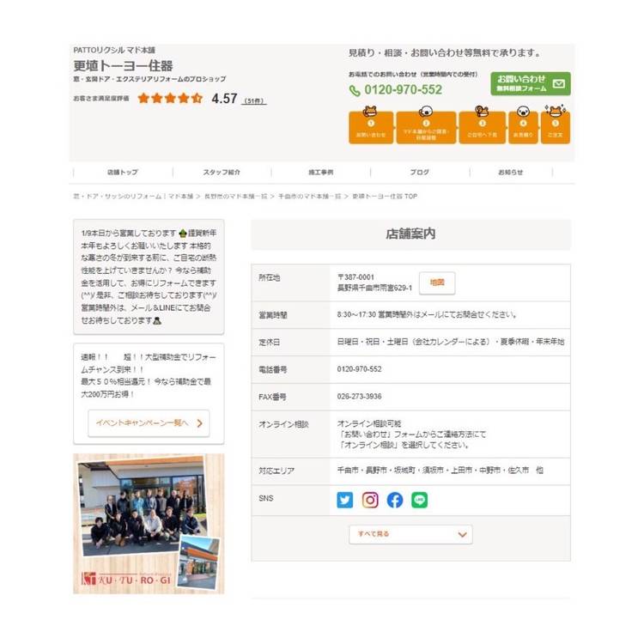Viewport: 644px width, 644px height.
Task: Expand the すべて見る dropdown
Action: (410, 534)
